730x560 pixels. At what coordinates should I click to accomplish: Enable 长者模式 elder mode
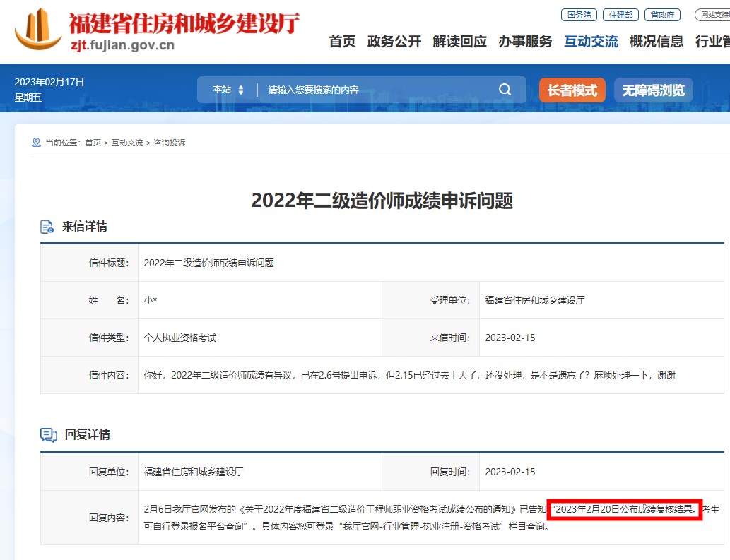pos(572,90)
